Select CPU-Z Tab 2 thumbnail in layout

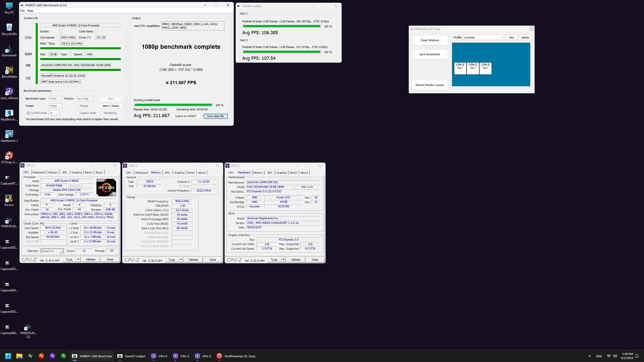click(x=485, y=68)
